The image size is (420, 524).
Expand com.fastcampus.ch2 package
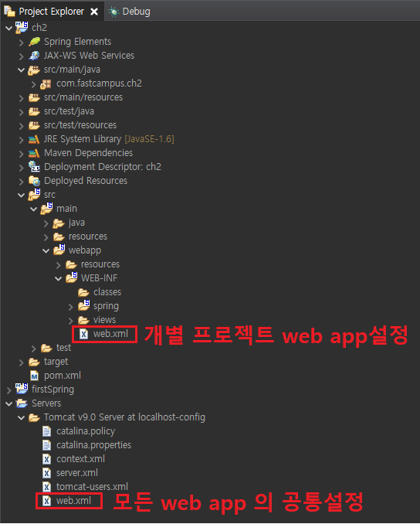[34, 84]
